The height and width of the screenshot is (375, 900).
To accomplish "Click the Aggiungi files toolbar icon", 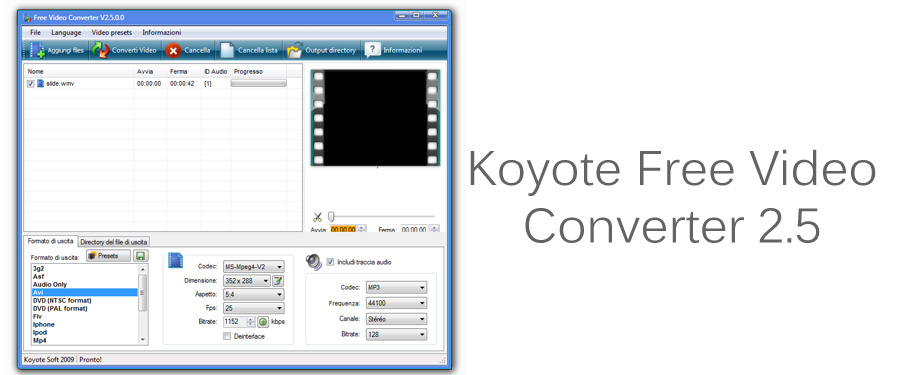I will coord(38,51).
